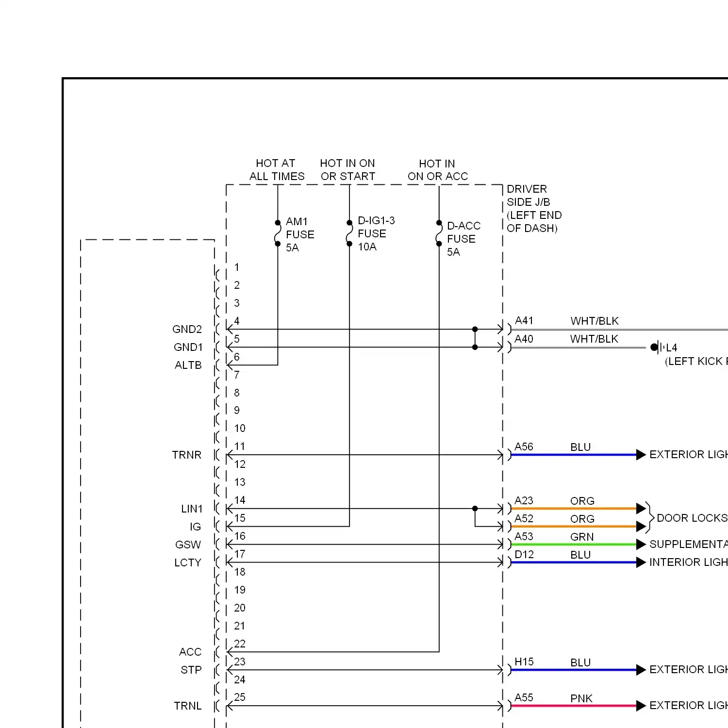
Task: Click the junction dot on the LIN1 line
Action: point(475,509)
